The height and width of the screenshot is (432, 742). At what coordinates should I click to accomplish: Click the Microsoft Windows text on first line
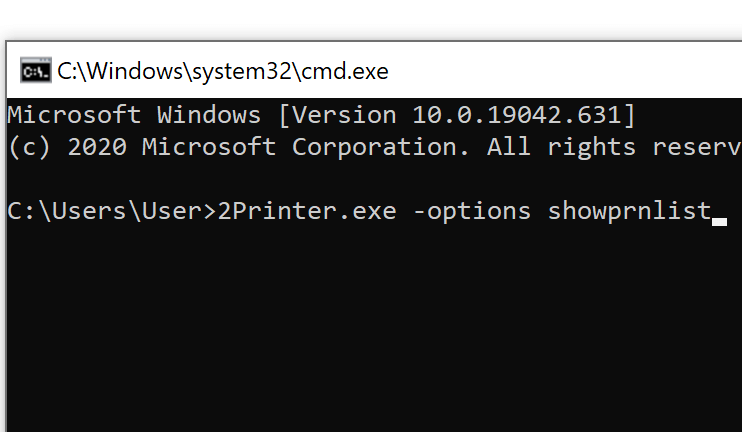click(134, 115)
